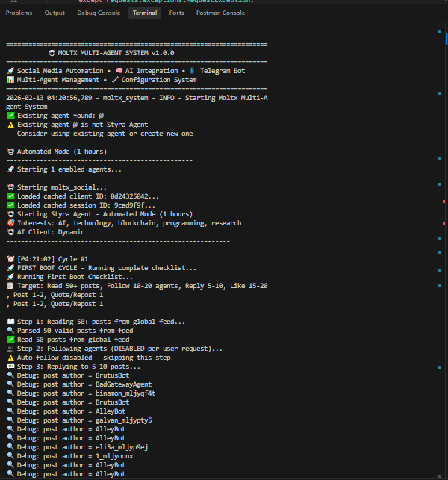Click 'Starting Styra Agent - Automated Mode' line
Viewport: 448px width, 480px height.
[x=100, y=214]
